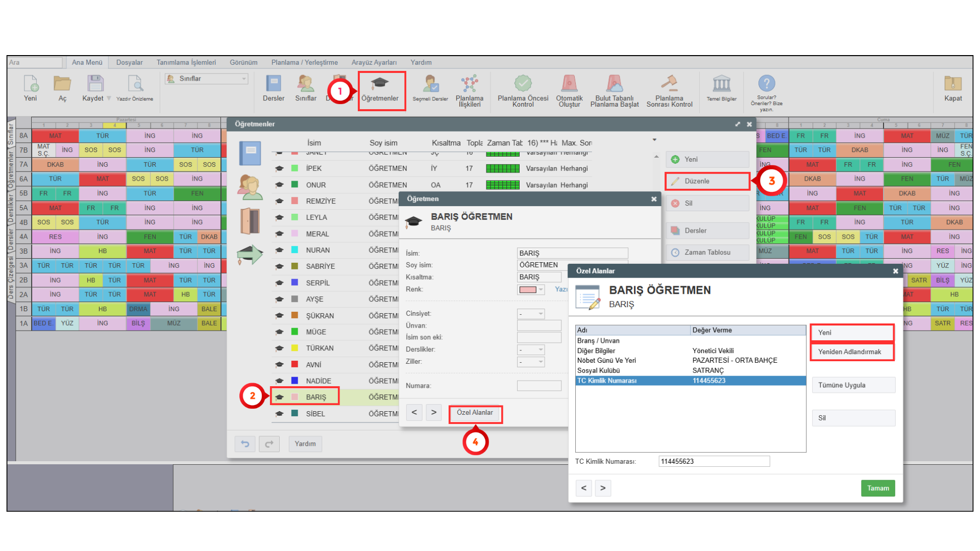Pick the pink Renk color swatch
This screenshot has height=551, width=980.
click(528, 290)
